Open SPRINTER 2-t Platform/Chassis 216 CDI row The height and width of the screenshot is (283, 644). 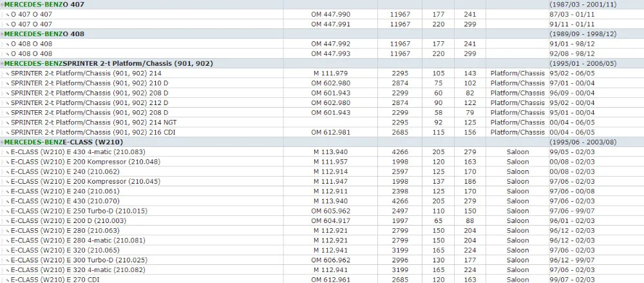click(x=322, y=132)
